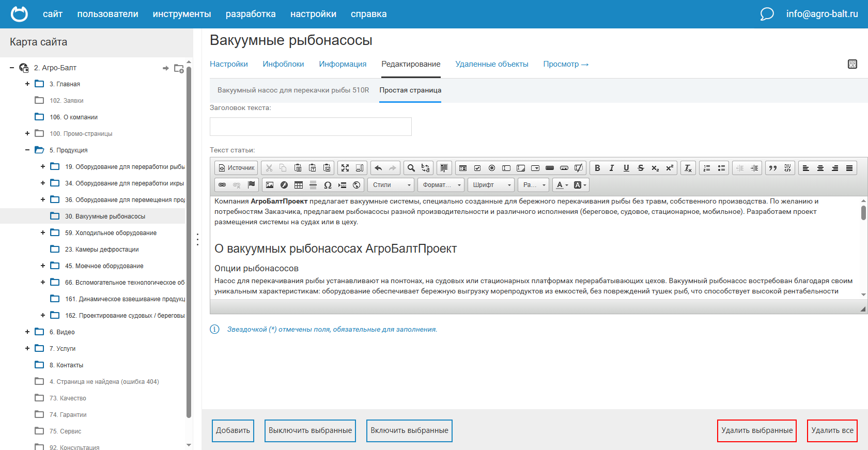This screenshot has width=868, height=450.
Task: Click the Добавить button
Action: [x=233, y=431]
